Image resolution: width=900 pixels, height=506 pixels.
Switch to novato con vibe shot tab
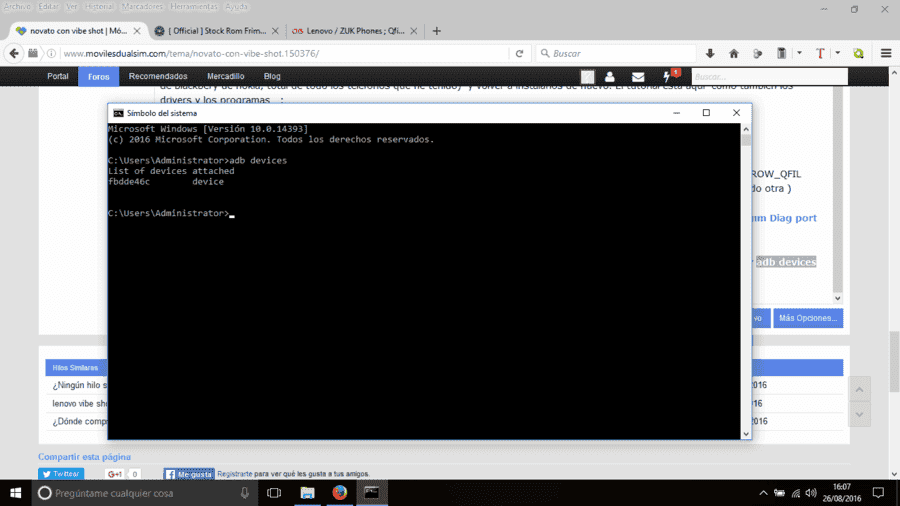pos(78,31)
